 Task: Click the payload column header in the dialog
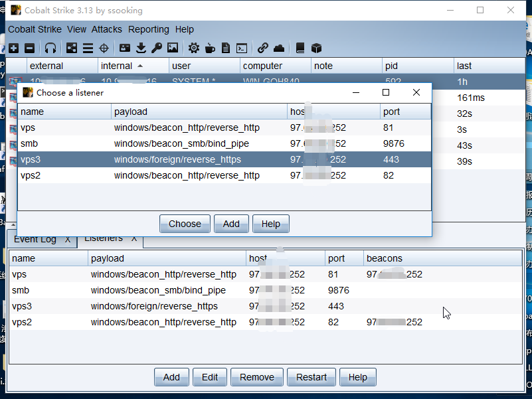click(199, 112)
